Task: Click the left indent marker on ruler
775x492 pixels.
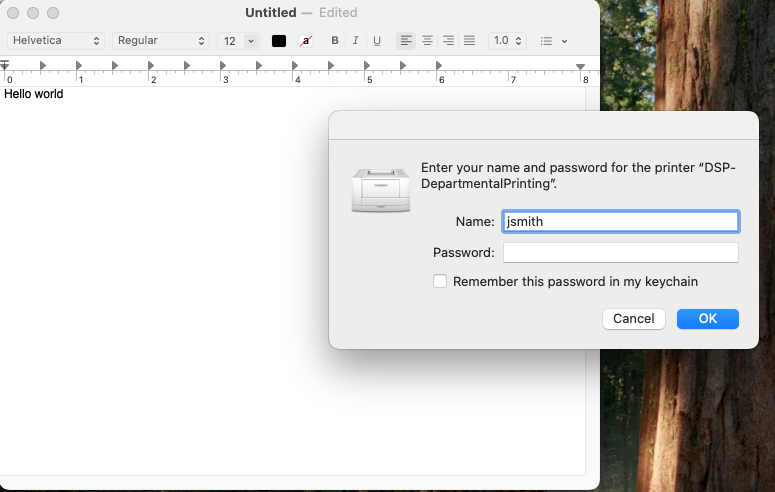Action: 4,65
